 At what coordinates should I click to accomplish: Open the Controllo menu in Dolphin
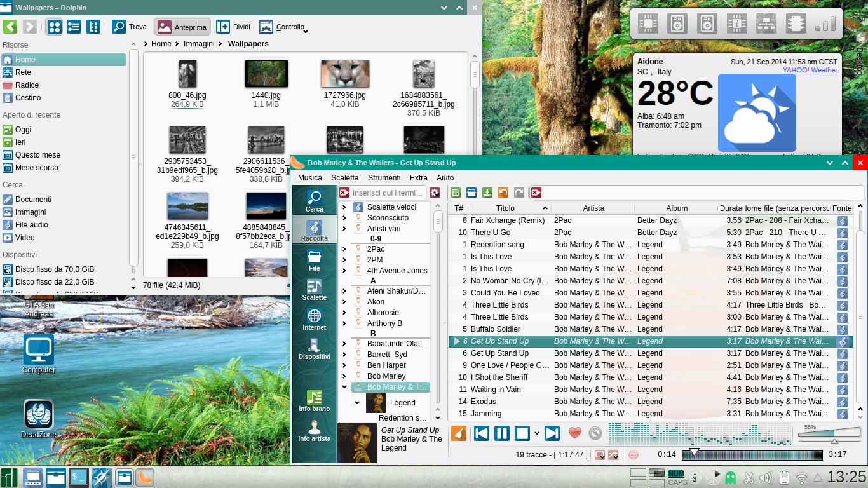[283, 27]
